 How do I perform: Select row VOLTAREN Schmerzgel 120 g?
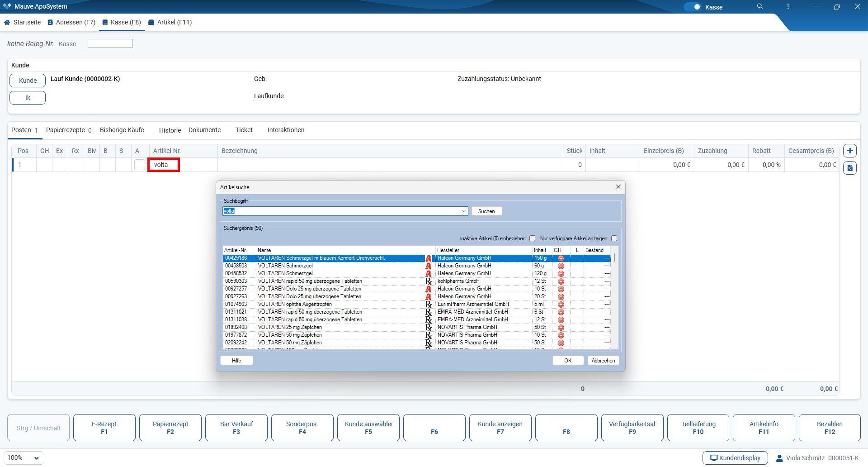[416, 273]
